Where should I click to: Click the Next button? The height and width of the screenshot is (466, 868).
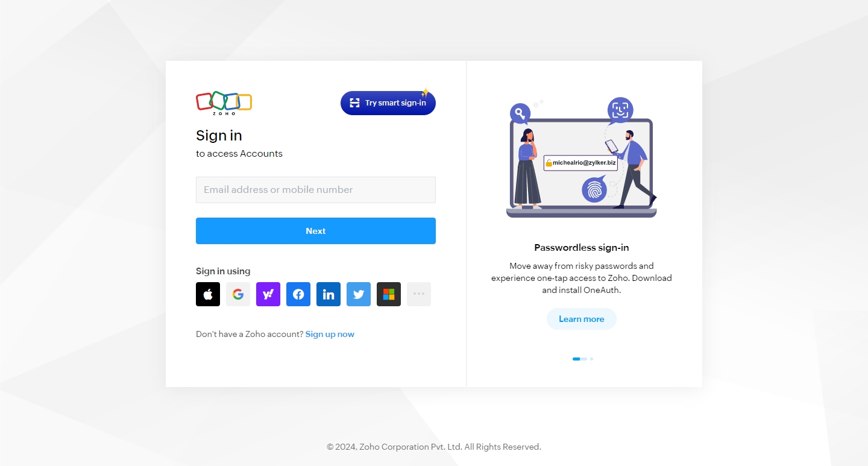tap(316, 231)
